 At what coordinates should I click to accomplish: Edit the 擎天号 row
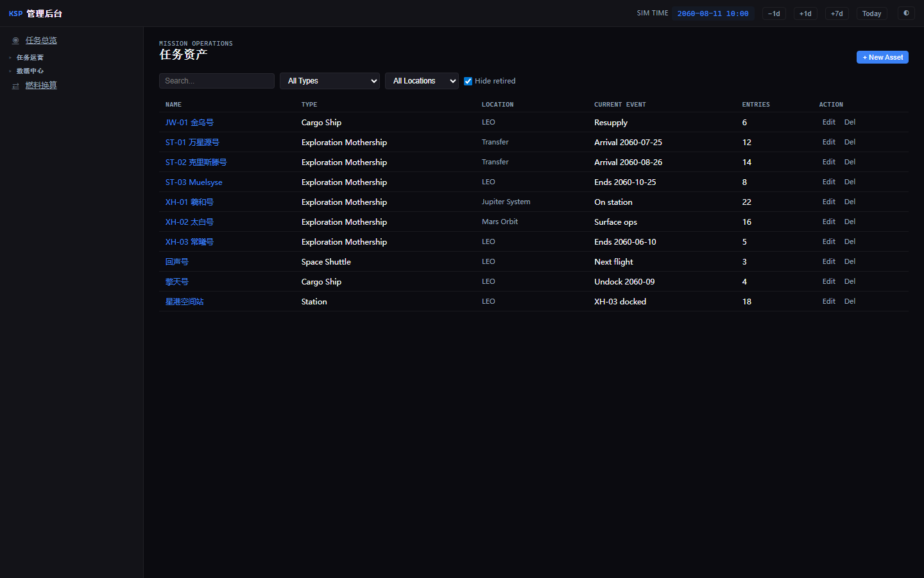(829, 281)
